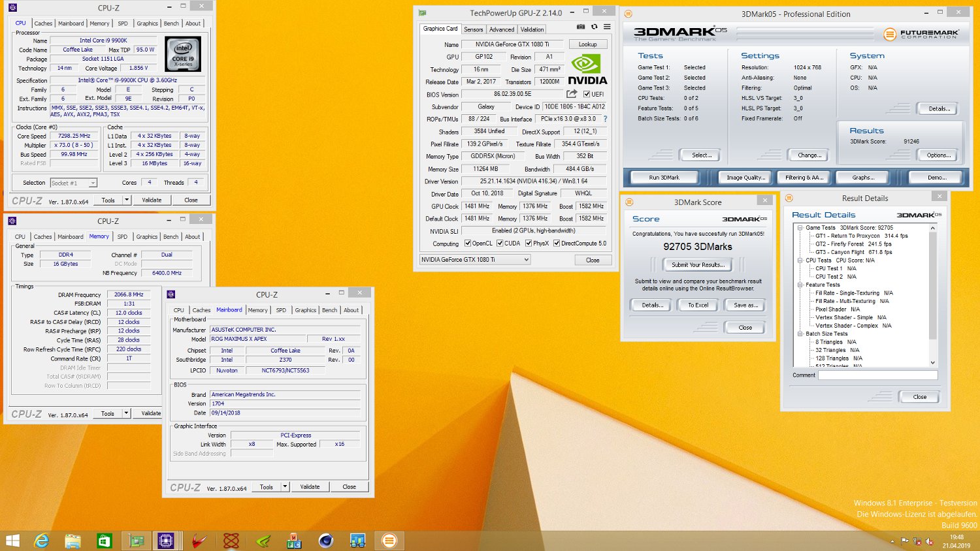Open Tools arrow in CPU-Z CPU window

[x=127, y=200]
